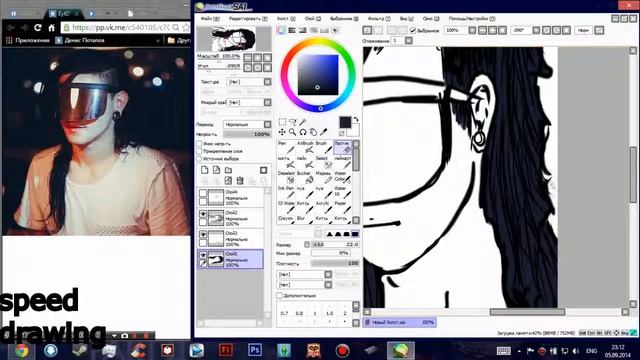Select the Bucket fill tool
This screenshot has width=640, height=360.
coord(304,177)
